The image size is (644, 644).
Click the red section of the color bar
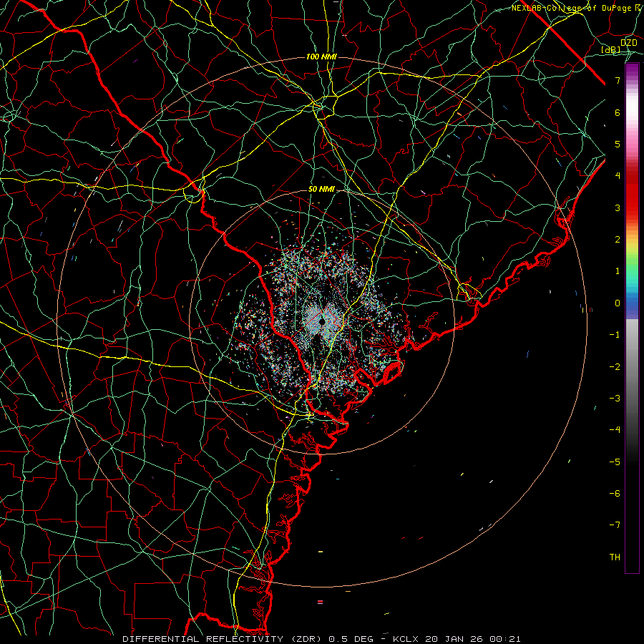(x=632, y=193)
